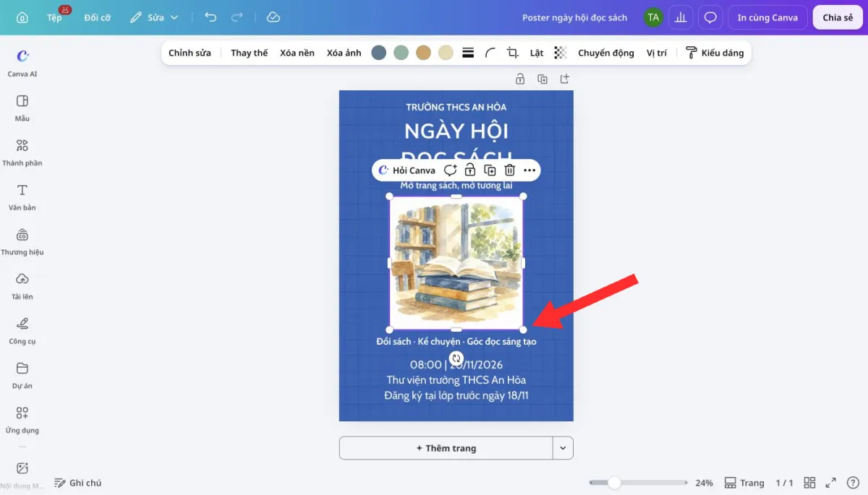Select the pale cream color swatch
Screen dimensions: 868x495
[446, 53]
